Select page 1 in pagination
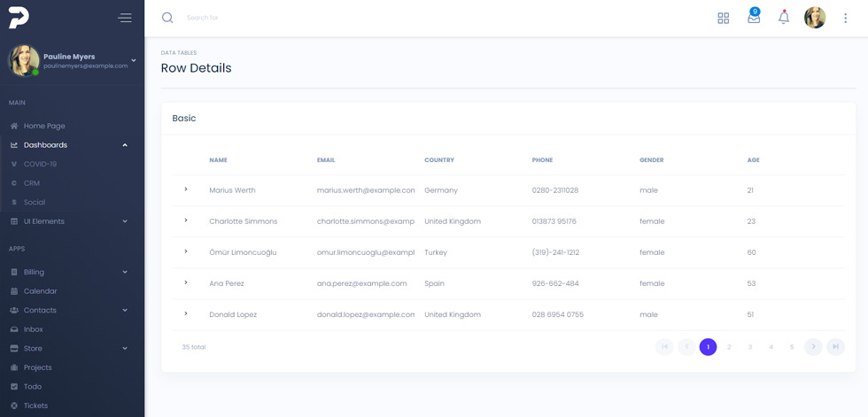 pyautogui.click(x=708, y=347)
